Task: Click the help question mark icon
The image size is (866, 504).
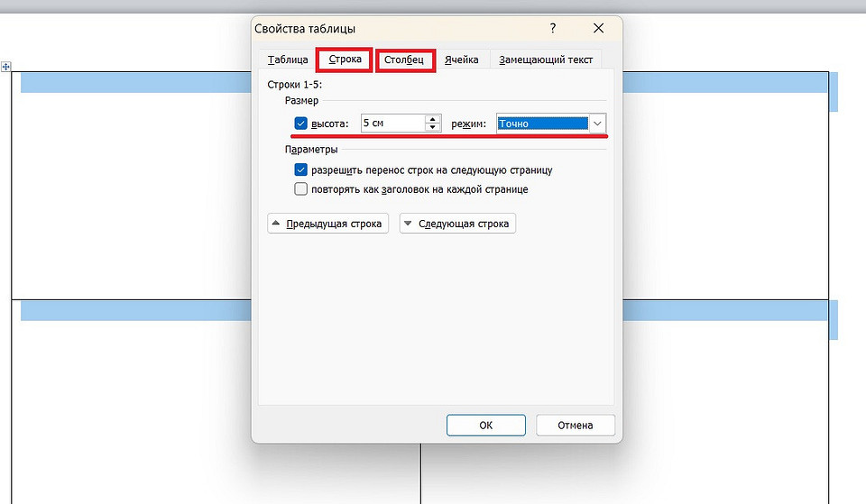Action: 553,29
